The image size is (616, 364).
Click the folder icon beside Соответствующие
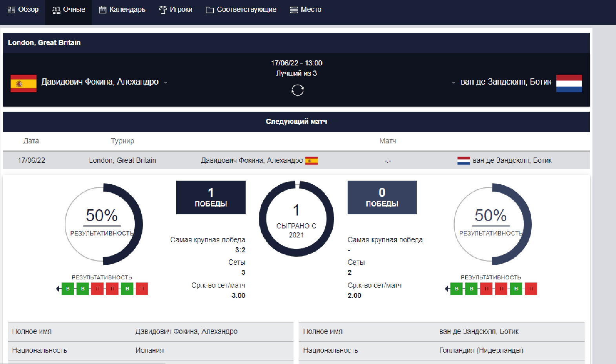coord(210,10)
